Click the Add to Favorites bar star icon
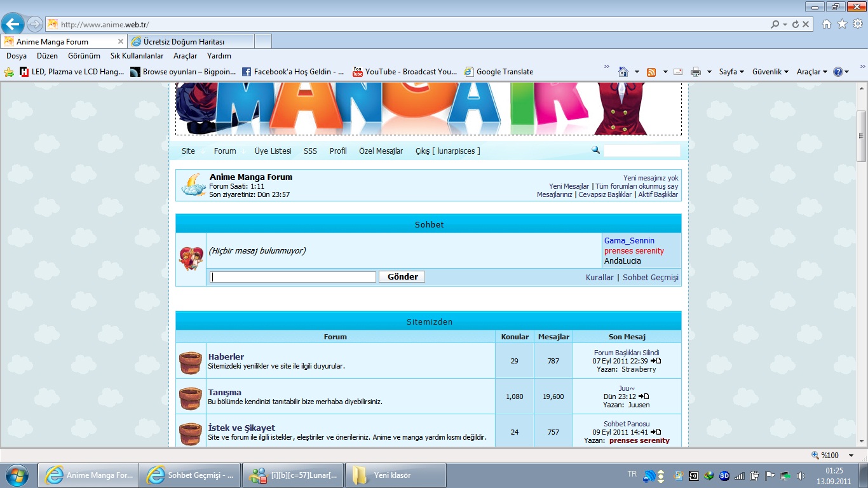868x488 pixels. [x=9, y=72]
